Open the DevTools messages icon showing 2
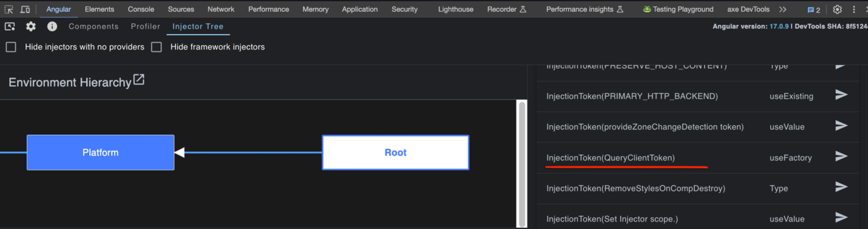868x229 pixels. pyautogui.click(x=814, y=9)
